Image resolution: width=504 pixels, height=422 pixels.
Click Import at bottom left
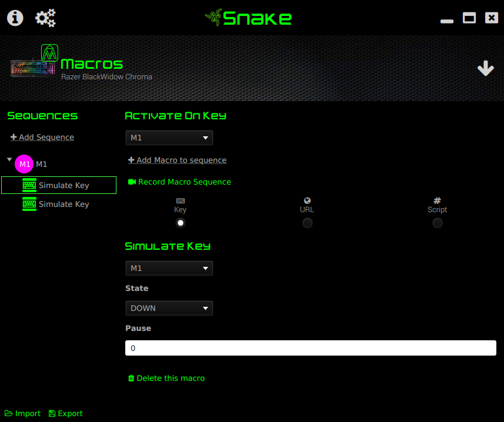point(22,413)
